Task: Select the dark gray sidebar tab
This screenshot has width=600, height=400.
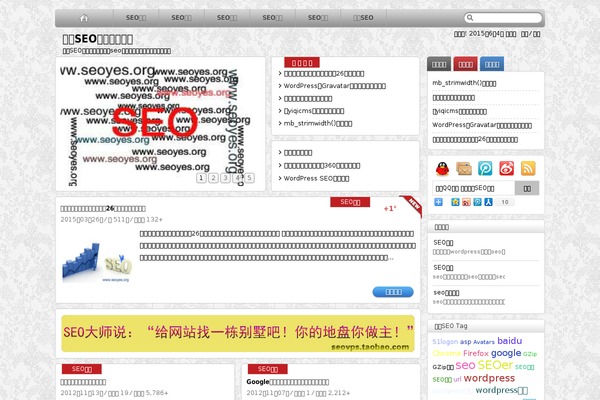Action: [439, 64]
